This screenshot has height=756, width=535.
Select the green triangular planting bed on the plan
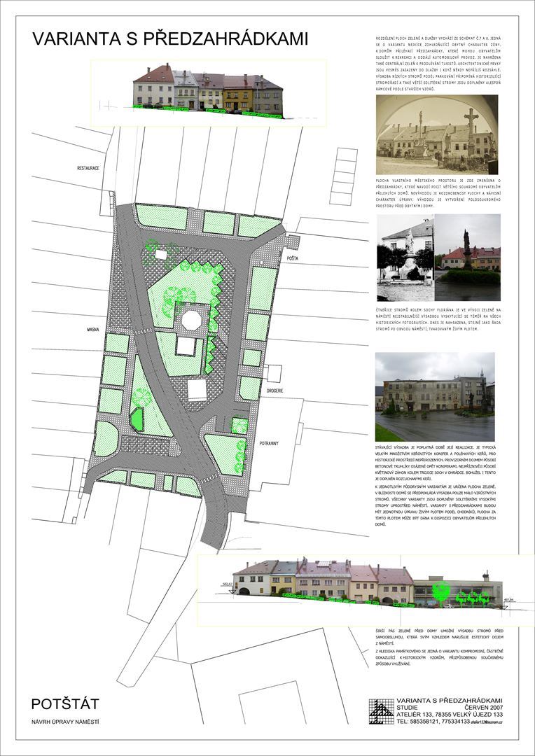[x=137, y=419]
